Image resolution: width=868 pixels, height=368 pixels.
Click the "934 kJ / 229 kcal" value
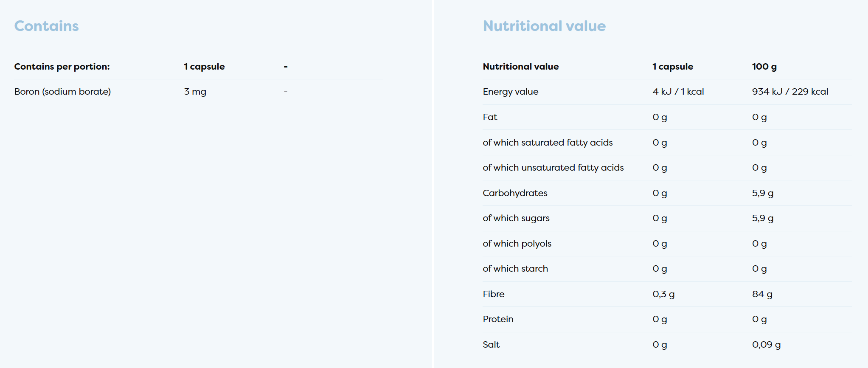coord(789,92)
